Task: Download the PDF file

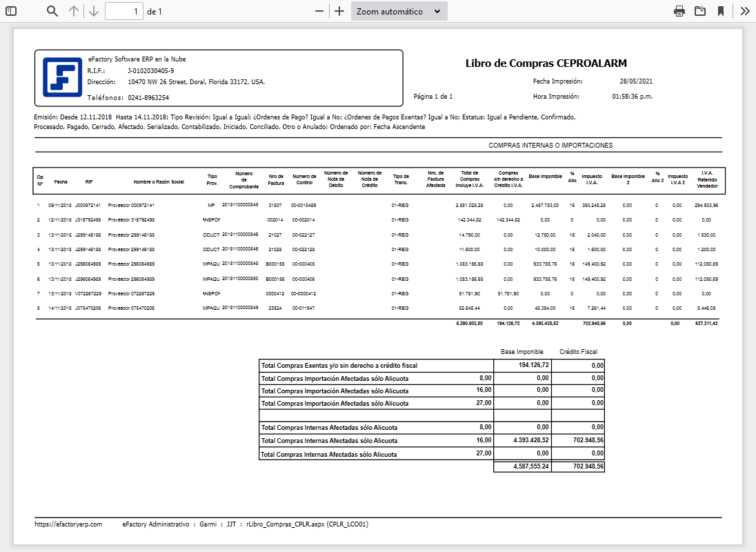Action: point(700,11)
